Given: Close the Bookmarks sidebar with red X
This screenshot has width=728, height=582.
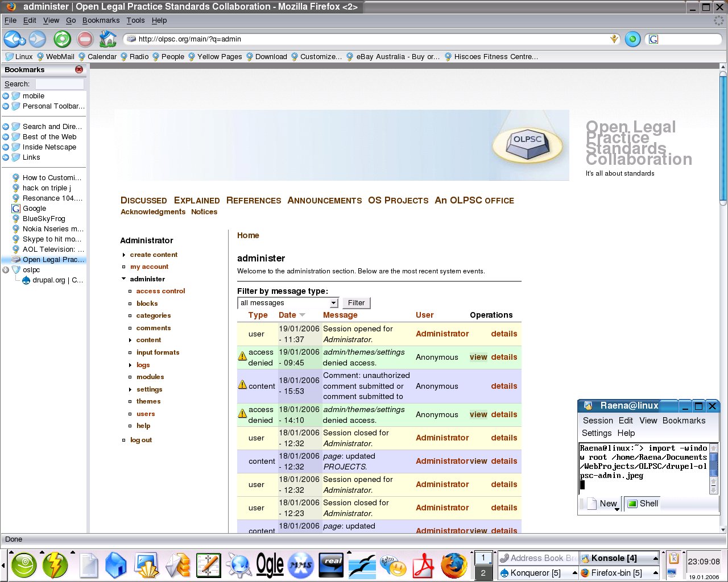Looking at the screenshot, I should click(x=79, y=69).
